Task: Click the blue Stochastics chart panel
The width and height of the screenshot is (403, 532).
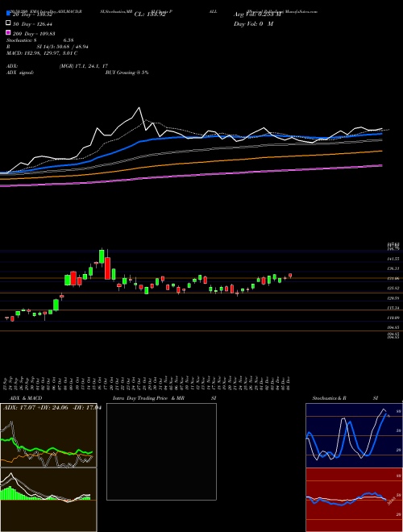Action: pyautogui.click(x=354, y=435)
